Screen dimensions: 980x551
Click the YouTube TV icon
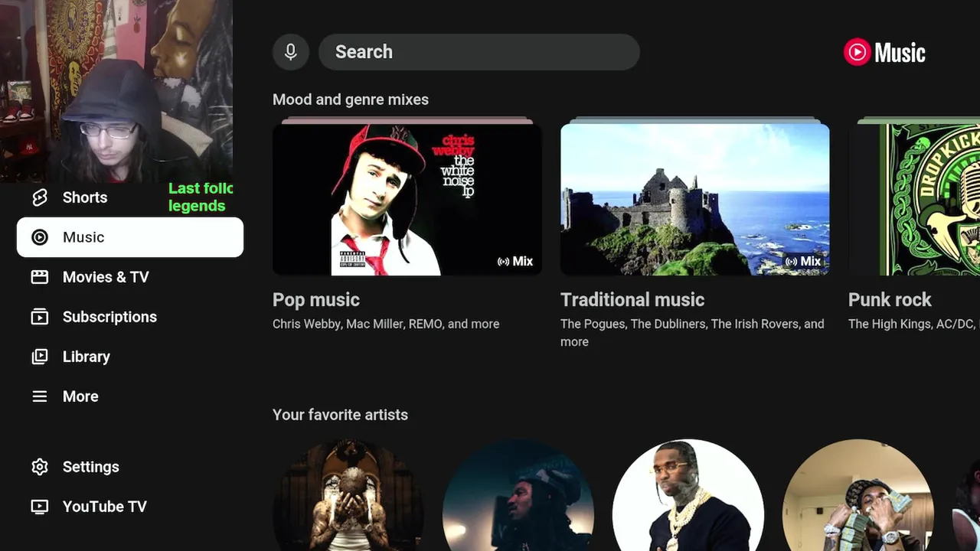[40, 507]
